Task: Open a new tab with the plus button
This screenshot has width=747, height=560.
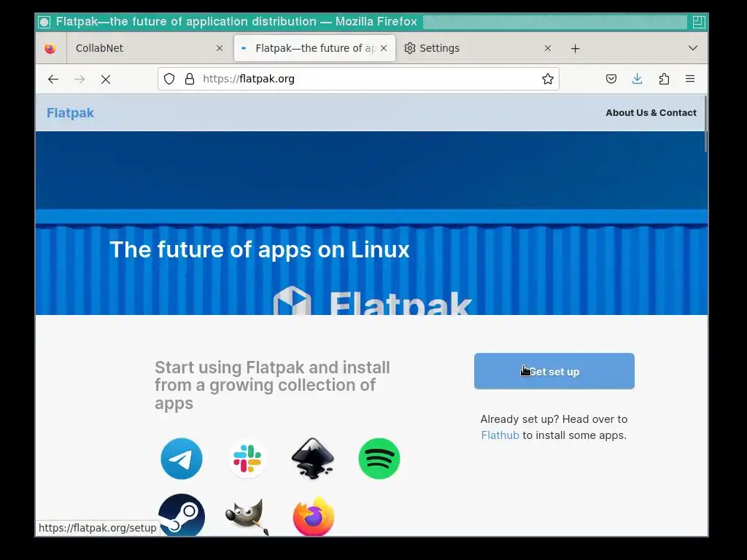Action: point(575,49)
